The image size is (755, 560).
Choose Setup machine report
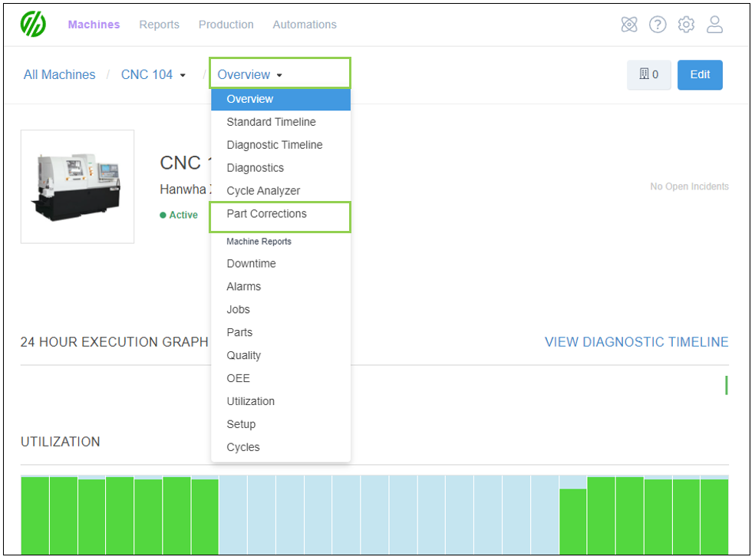coord(281,424)
